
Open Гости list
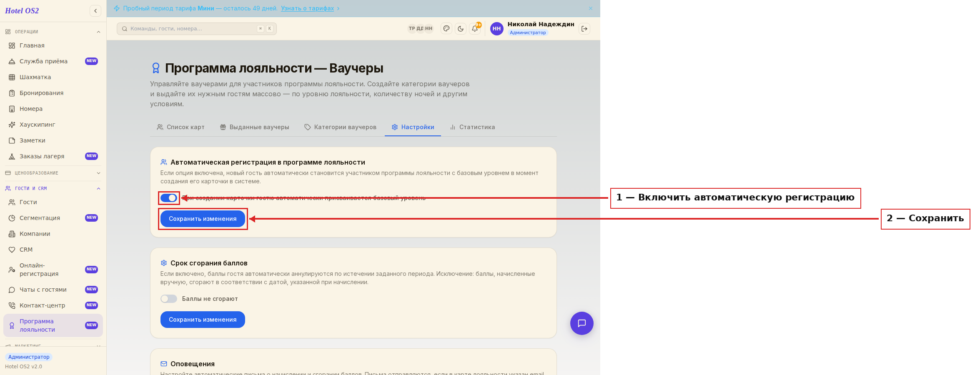53,202
